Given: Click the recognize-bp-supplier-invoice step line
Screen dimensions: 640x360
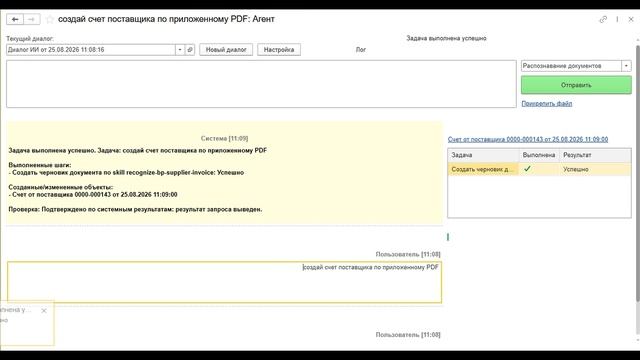Looking at the screenshot, I should (x=126, y=173).
